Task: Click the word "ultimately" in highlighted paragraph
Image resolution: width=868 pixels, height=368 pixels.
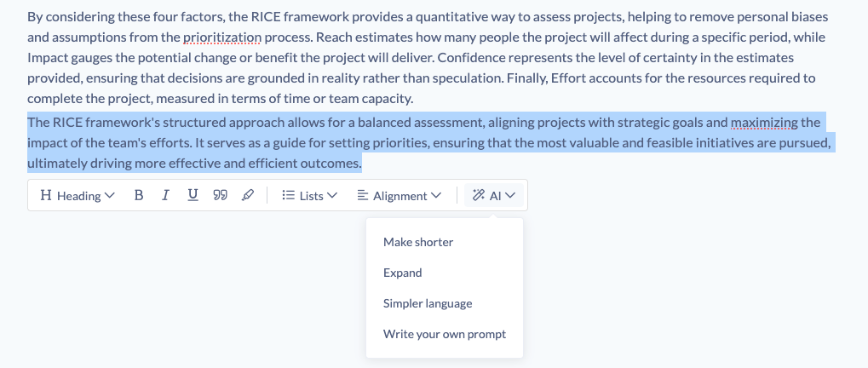Action: pos(56,164)
